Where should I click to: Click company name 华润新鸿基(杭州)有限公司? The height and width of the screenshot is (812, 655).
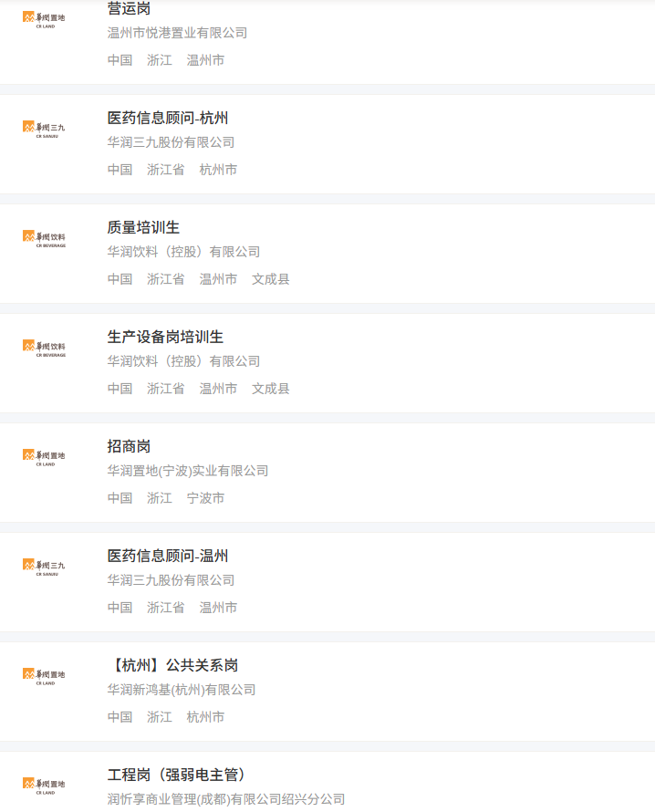tap(182, 690)
